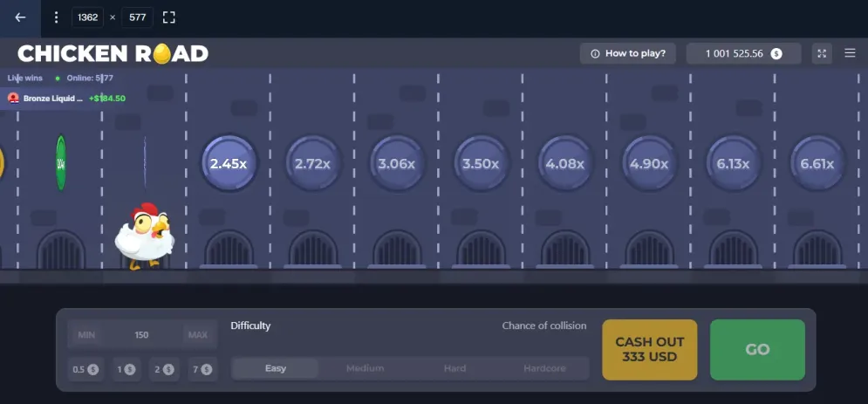
Task: Click the 4.90x multiplier coin
Action: click(649, 163)
